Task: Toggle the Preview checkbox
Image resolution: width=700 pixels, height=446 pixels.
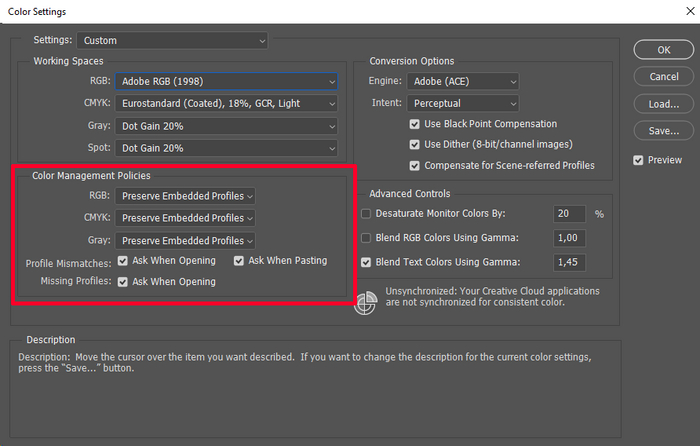Action: coord(639,160)
